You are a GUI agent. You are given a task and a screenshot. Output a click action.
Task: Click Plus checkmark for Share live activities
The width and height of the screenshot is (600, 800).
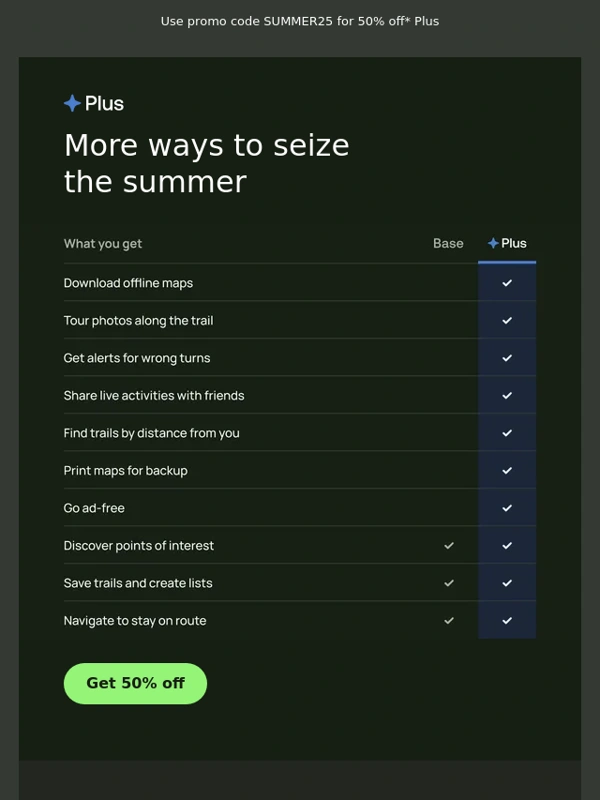[x=507, y=395]
